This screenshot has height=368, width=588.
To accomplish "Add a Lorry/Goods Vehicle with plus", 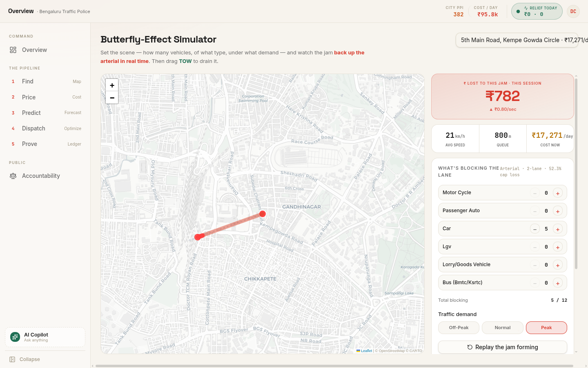I will (x=558, y=265).
